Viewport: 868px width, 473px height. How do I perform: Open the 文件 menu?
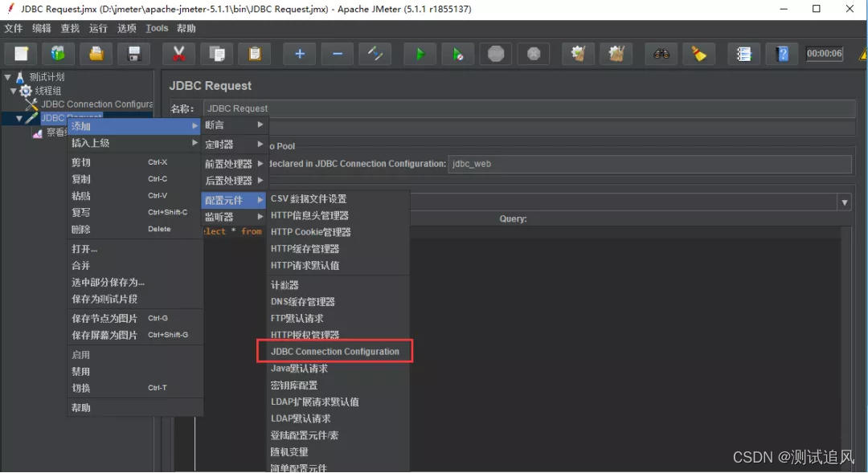(x=14, y=28)
